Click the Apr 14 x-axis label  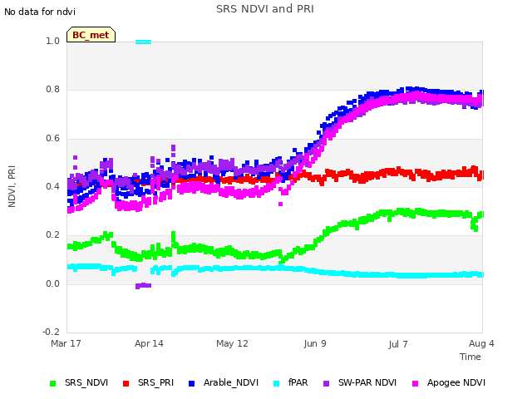pyautogui.click(x=149, y=343)
